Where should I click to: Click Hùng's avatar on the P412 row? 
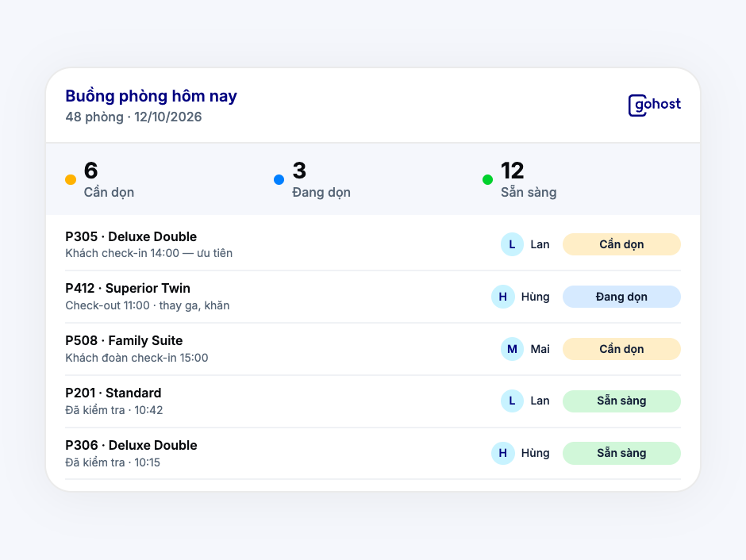(503, 297)
